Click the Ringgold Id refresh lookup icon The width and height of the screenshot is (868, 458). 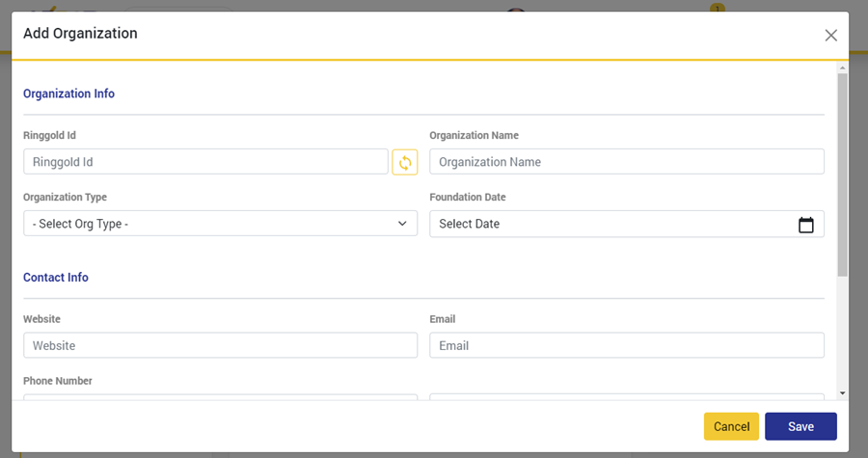coord(405,162)
